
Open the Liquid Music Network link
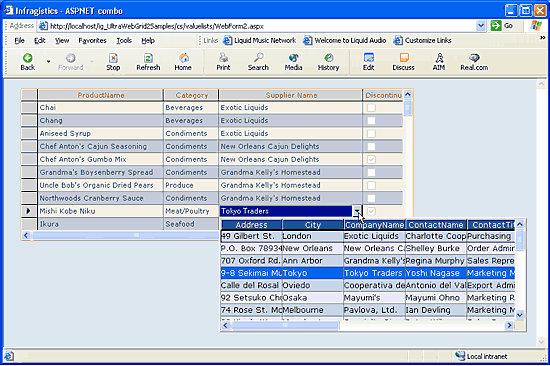click(260, 40)
